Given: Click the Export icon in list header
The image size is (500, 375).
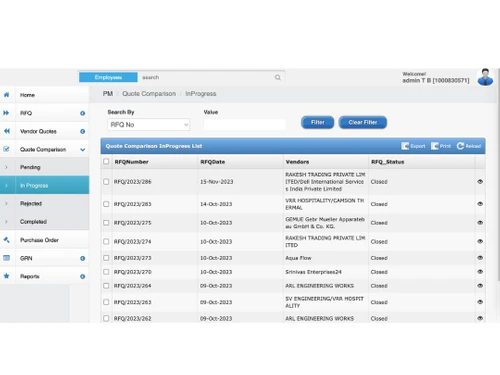Looking at the screenshot, I should [x=405, y=146].
